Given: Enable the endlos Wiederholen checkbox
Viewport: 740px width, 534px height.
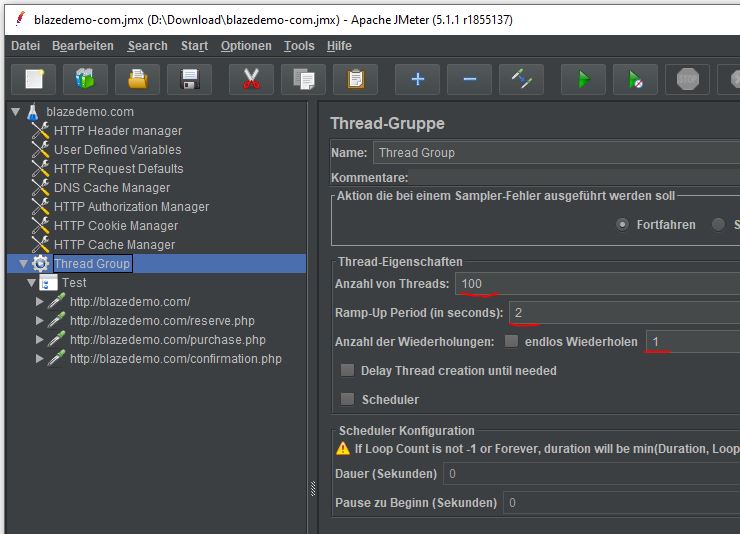Looking at the screenshot, I should click(512, 342).
